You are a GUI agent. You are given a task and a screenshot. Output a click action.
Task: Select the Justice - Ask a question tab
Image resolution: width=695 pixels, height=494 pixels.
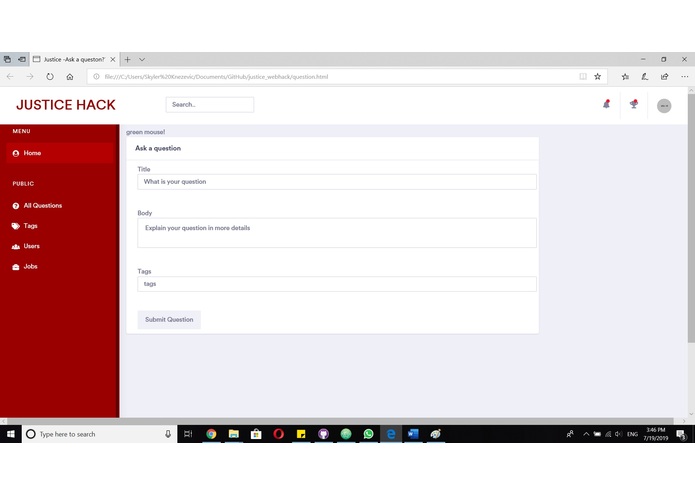(x=74, y=59)
